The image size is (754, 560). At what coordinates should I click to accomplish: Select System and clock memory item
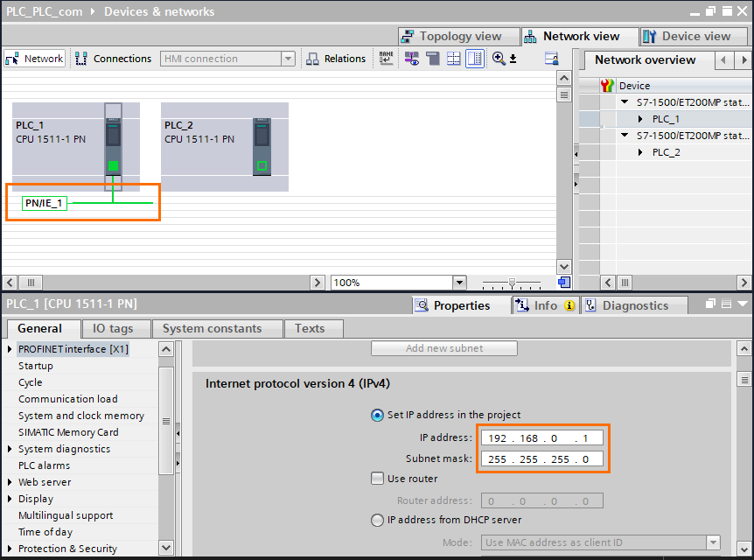click(x=81, y=416)
